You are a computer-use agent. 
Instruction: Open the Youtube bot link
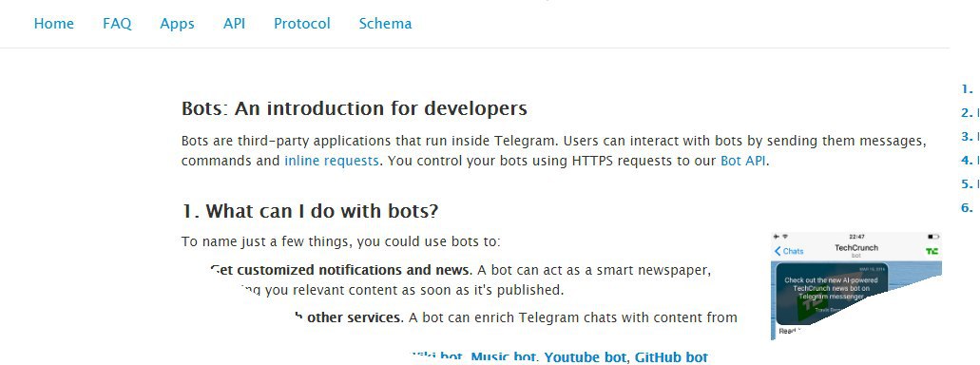point(585,357)
